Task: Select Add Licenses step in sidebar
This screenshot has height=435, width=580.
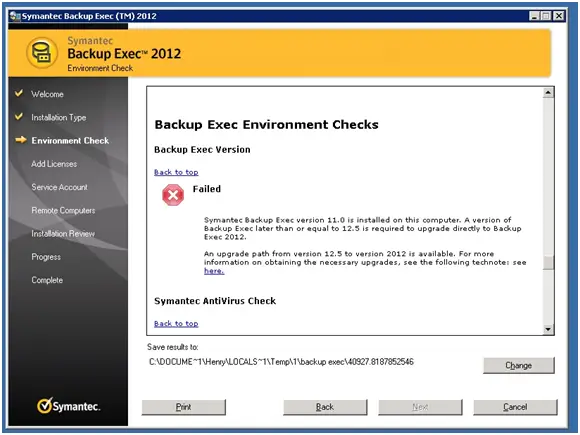Action: pos(54,164)
